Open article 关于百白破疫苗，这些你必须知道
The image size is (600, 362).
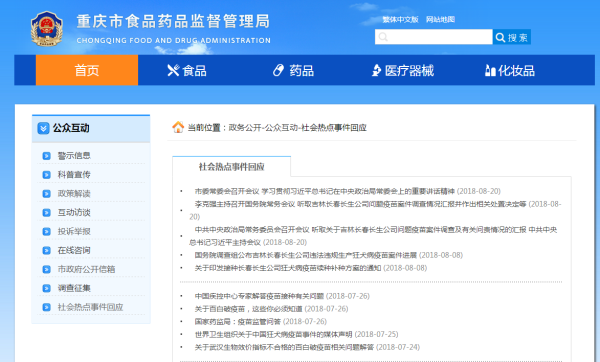[x=248, y=309]
